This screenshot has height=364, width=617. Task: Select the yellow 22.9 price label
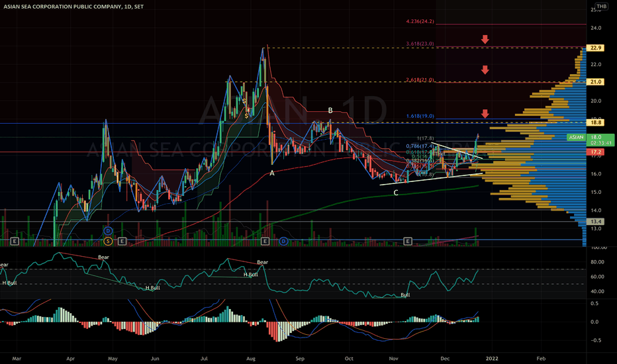click(x=596, y=48)
